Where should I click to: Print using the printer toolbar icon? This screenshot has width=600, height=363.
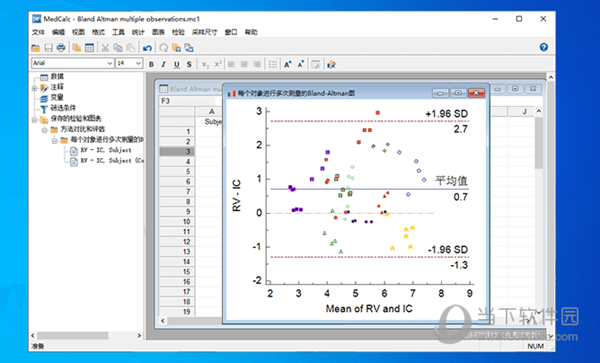[x=61, y=48]
